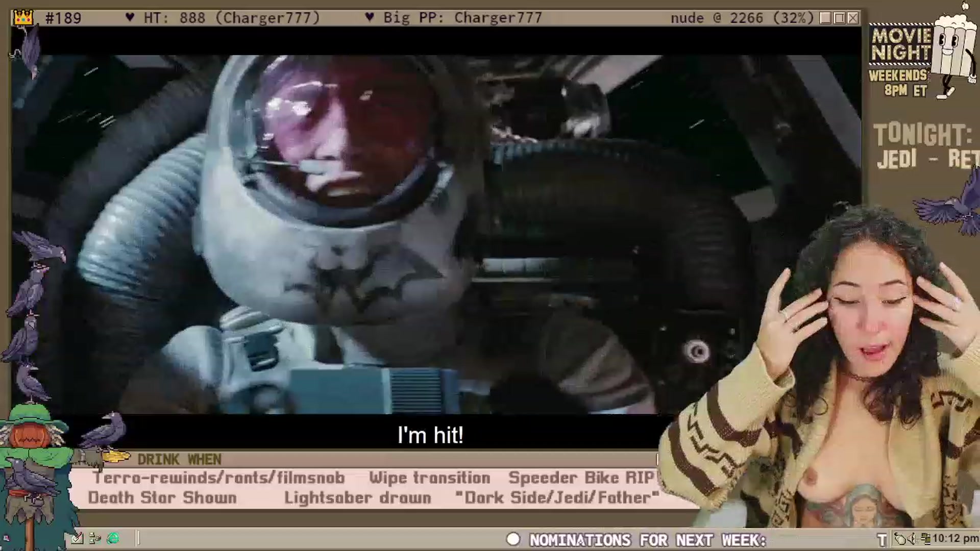Minimize the retro movie window
This screenshot has height=551, width=980.
825,18
